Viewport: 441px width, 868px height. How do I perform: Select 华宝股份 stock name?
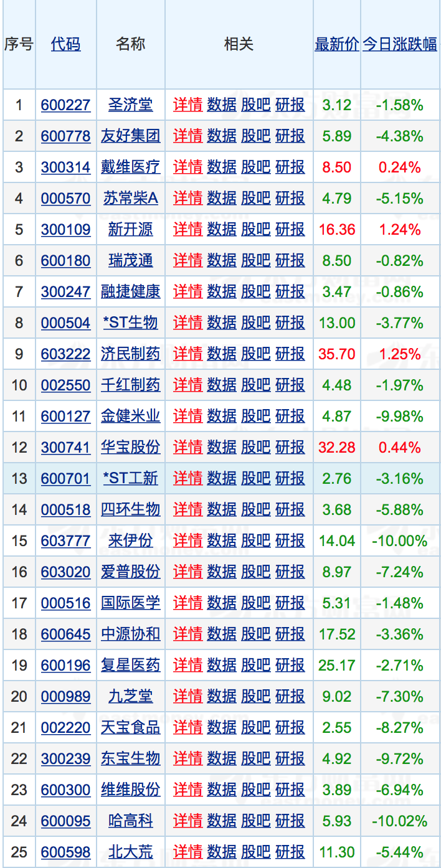130,448
